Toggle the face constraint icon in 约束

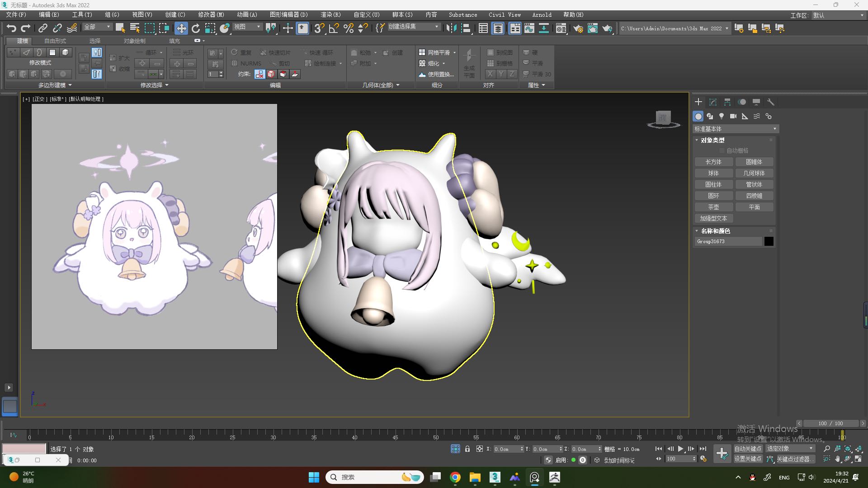283,74
